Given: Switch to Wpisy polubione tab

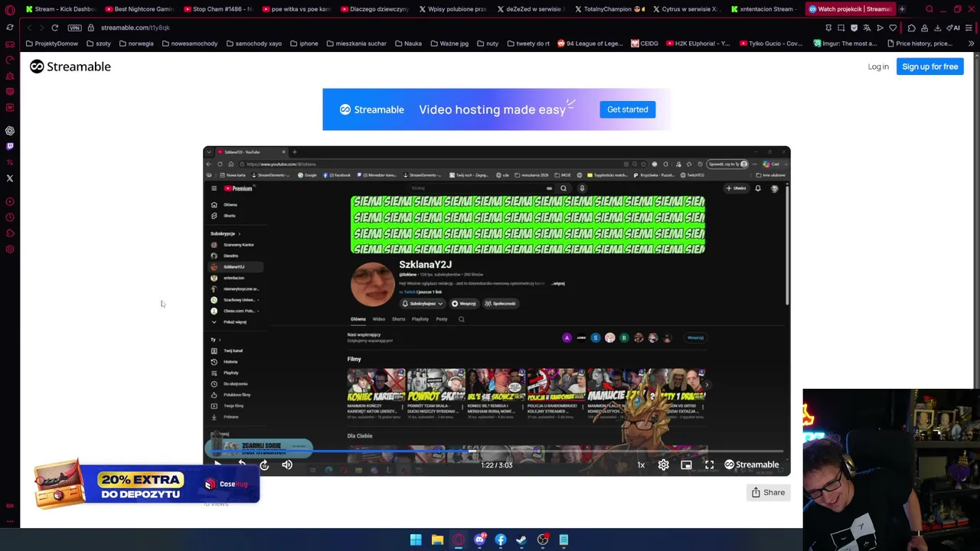Looking at the screenshot, I should click(454, 9).
